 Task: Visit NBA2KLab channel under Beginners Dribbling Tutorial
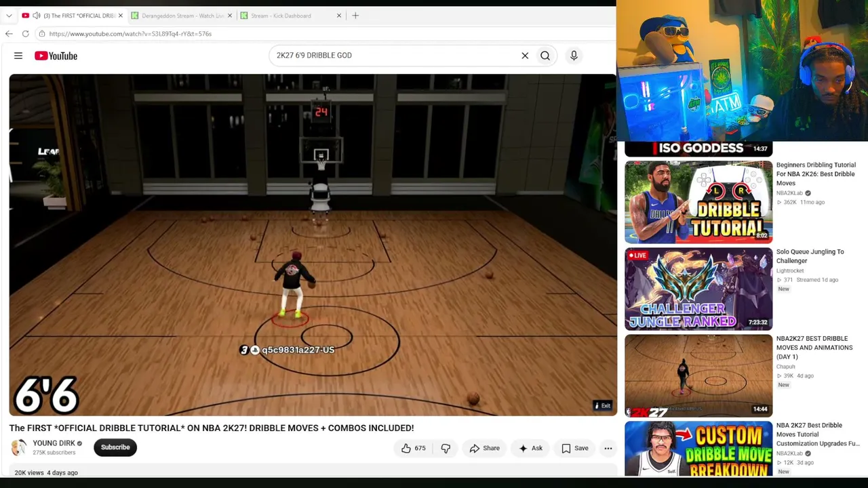click(x=789, y=193)
